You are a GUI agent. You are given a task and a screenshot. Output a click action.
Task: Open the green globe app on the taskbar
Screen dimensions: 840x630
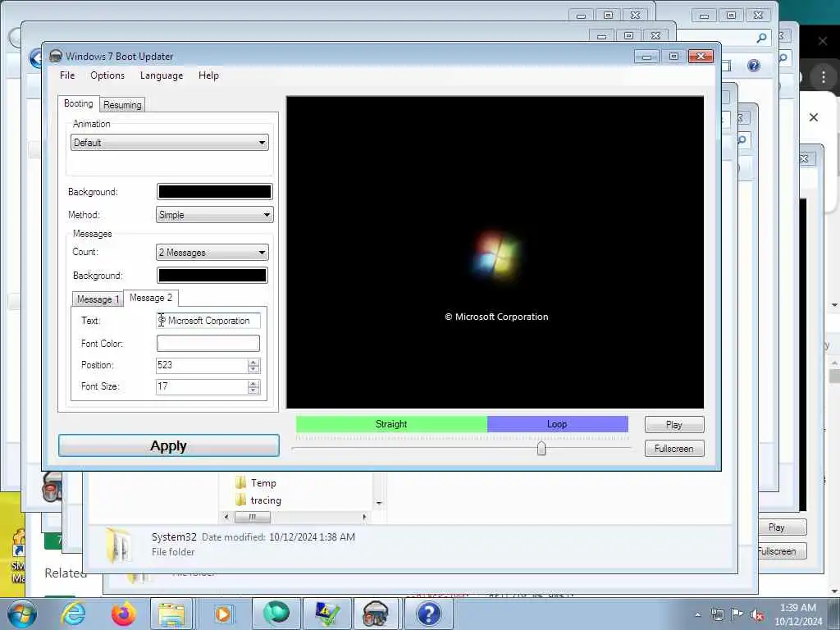click(x=276, y=614)
